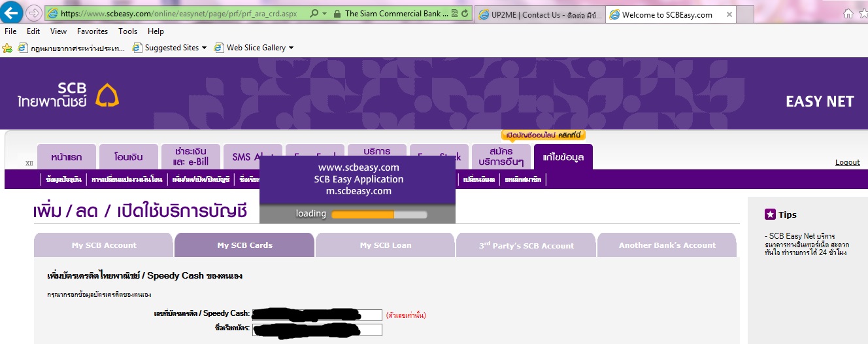Select the ยกเลิกสมาชิก submenu item
This screenshot has width=868, height=344.
point(522,179)
